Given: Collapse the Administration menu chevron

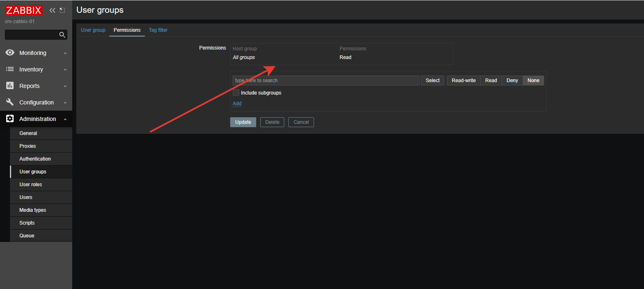Looking at the screenshot, I should click(x=65, y=119).
